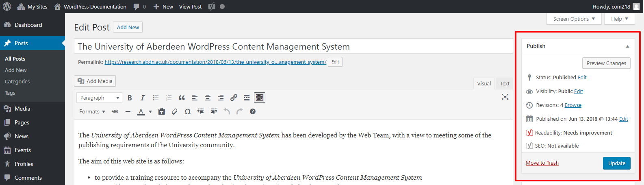Expand the Formats dropdown menu

[x=92, y=111]
